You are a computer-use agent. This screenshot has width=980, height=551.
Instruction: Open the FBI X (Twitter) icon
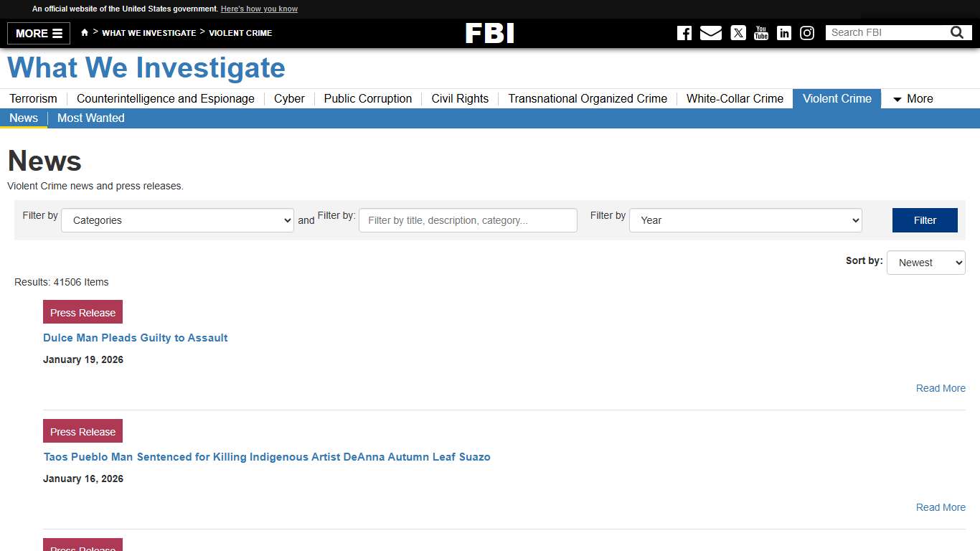pyautogui.click(x=738, y=32)
